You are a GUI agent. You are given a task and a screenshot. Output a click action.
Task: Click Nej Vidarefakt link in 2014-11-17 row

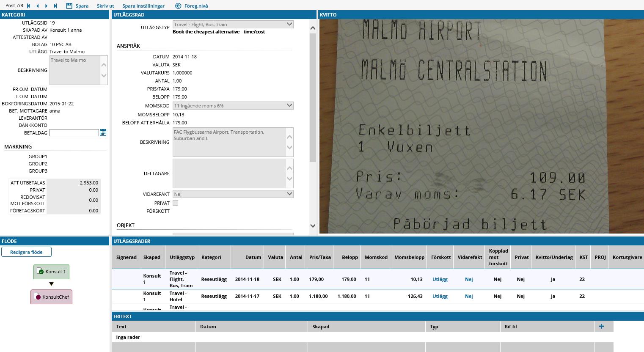469,296
